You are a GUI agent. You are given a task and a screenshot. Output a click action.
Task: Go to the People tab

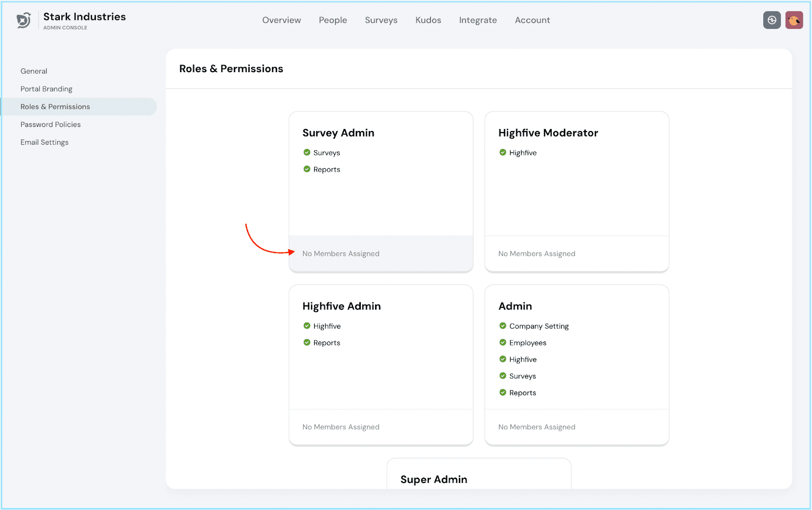point(332,20)
